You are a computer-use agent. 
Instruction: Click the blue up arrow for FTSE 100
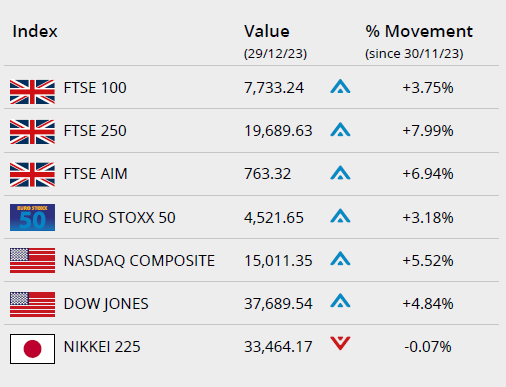(340, 86)
